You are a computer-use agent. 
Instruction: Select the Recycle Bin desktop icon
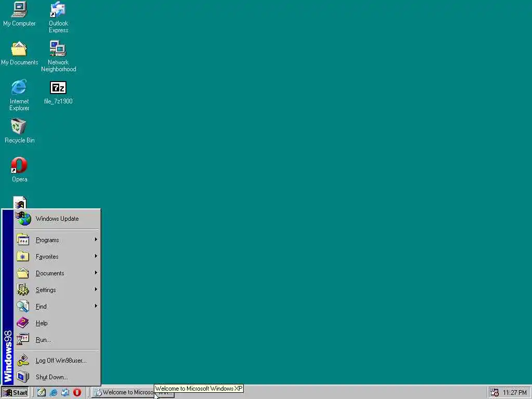tap(19, 131)
